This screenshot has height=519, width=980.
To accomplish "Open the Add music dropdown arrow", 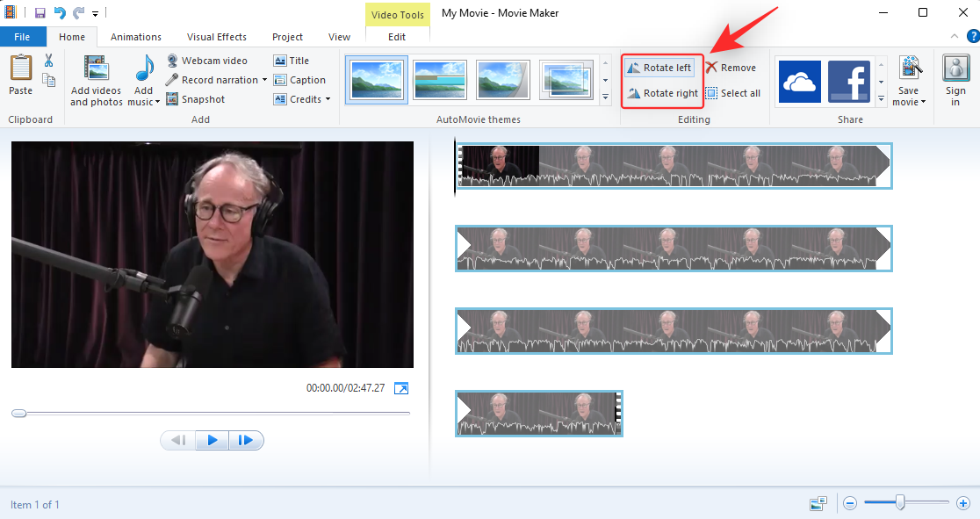I will [157, 102].
